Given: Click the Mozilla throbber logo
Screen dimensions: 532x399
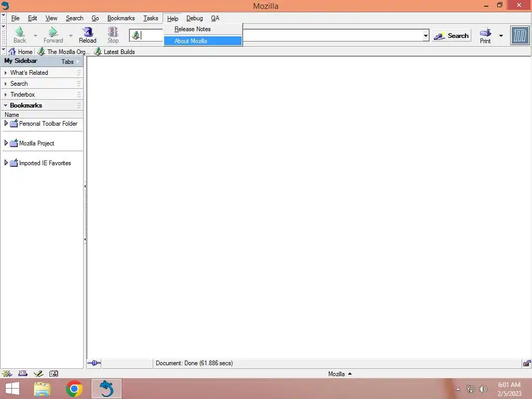Looking at the screenshot, I should (520, 35).
